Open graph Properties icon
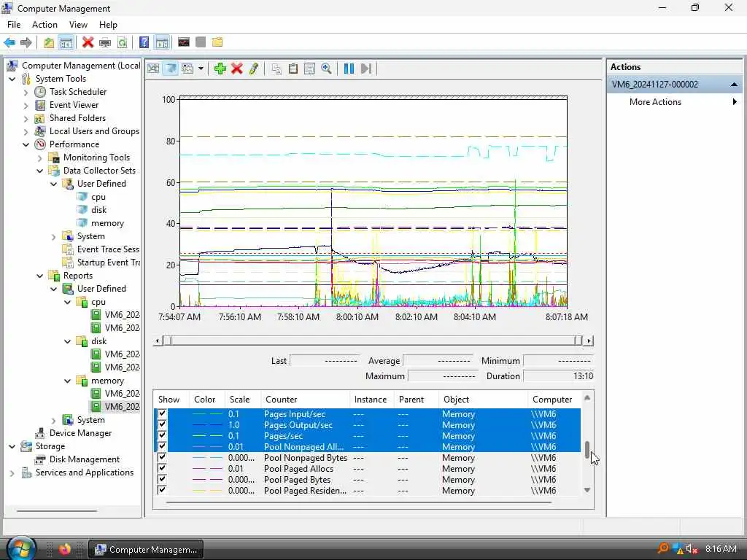Viewport: 747px width, 560px height. pyautogui.click(x=309, y=69)
